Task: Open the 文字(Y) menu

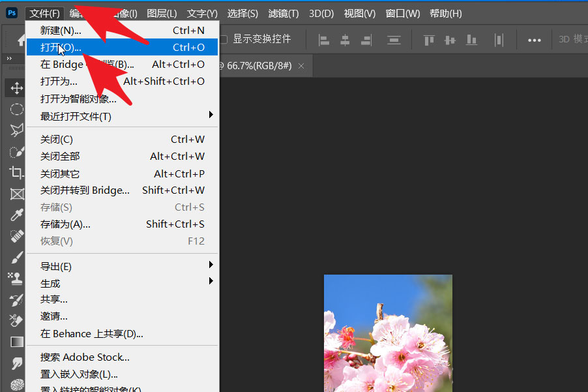Action: click(x=202, y=14)
